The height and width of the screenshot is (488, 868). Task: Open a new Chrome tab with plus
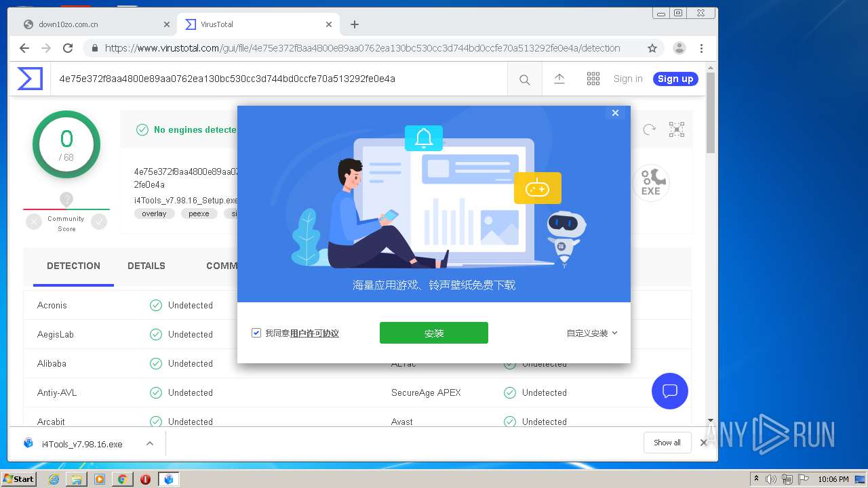pos(355,24)
